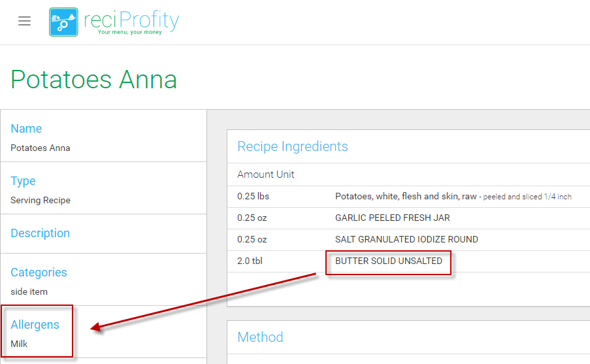Click the reciProfity brand name text
This screenshot has height=364, width=590.
click(x=131, y=21)
